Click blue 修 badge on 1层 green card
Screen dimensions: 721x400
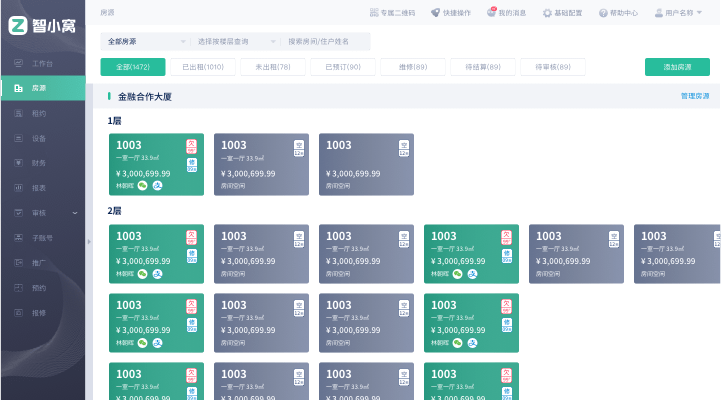coord(192,165)
